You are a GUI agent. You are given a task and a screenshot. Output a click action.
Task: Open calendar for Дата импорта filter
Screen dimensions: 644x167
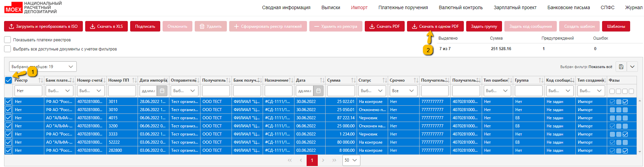pyautogui.click(x=162, y=91)
